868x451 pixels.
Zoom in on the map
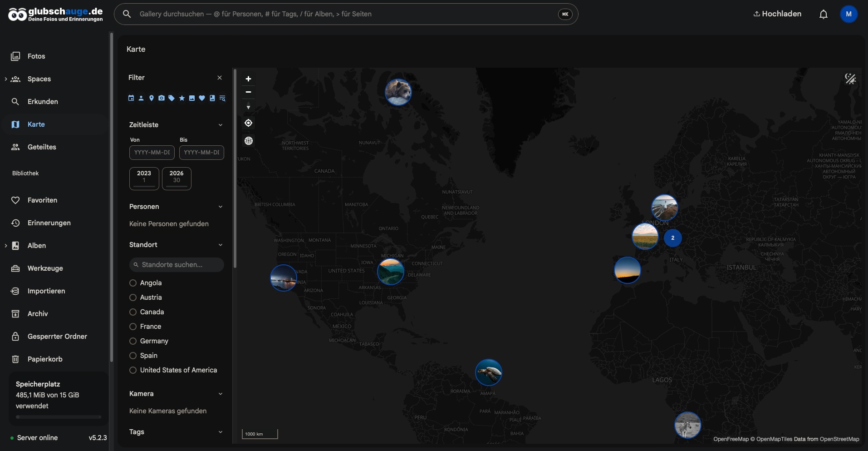(248, 79)
